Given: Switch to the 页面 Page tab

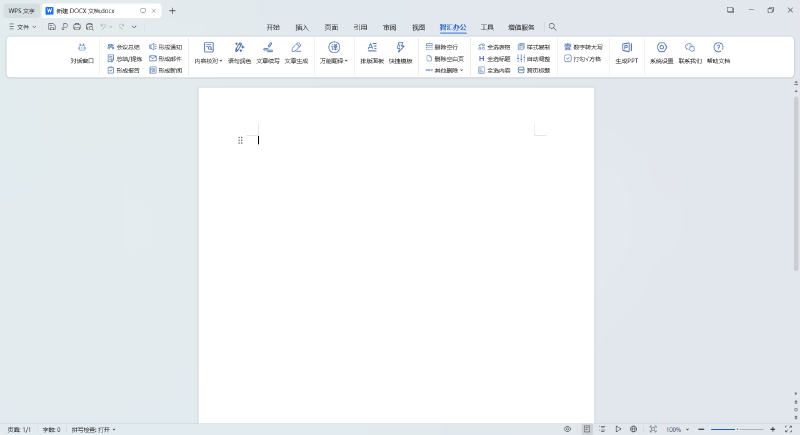Looking at the screenshot, I should [x=331, y=27].
